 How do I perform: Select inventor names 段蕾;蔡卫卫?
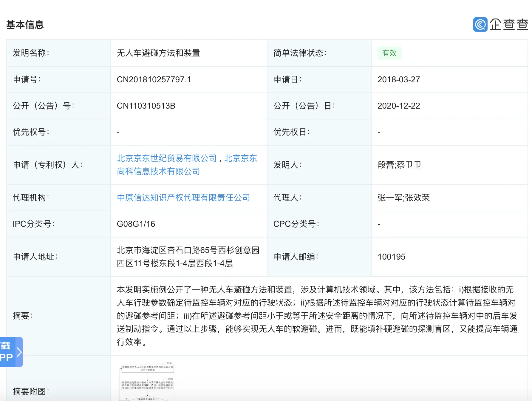click(399, 165)
